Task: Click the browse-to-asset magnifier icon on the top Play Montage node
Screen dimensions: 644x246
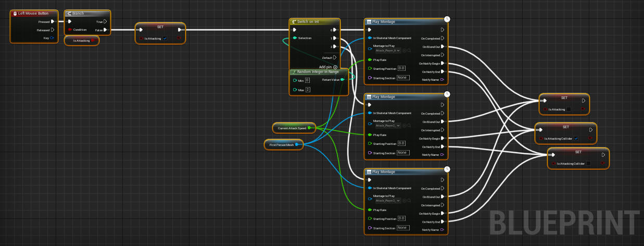Action: click(x=409, y=51)
